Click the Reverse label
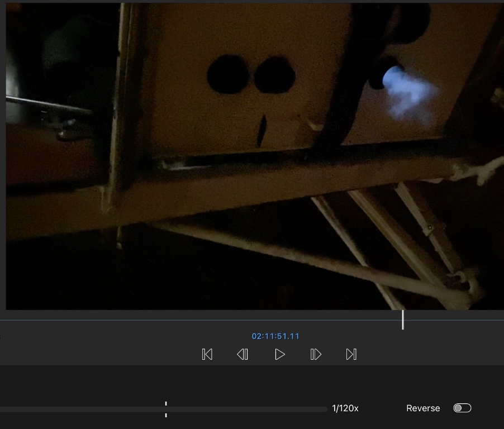Image resolution: width=504 pixels, height=429 pixels. tap(422, 408)
